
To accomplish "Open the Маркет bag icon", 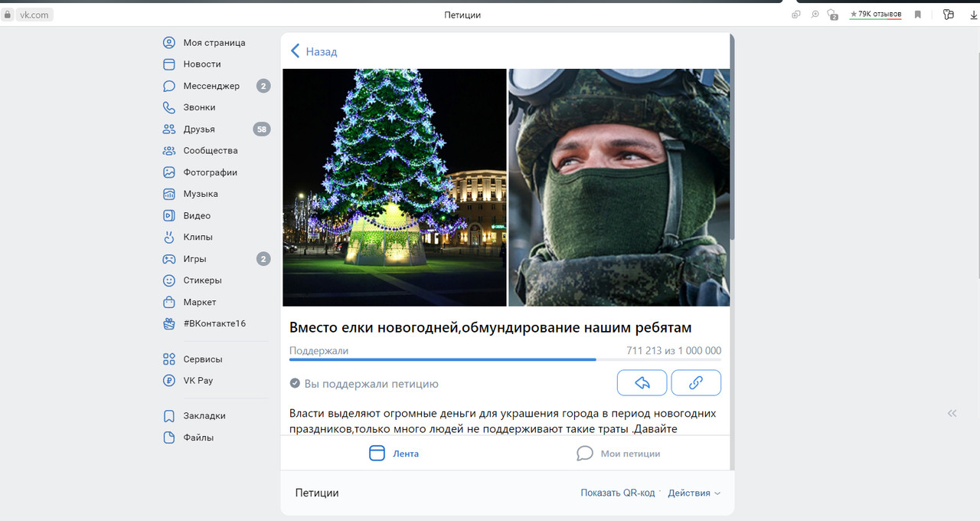I will click(169, 302).
